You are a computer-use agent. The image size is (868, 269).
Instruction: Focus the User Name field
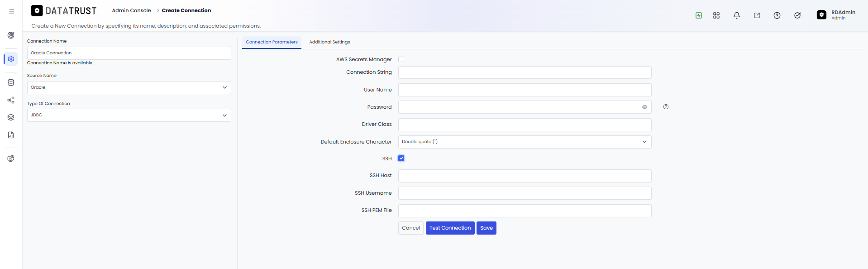[x=525, y=90]
